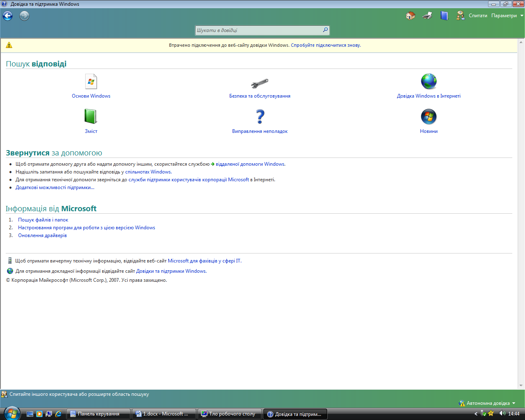Viewport: 525px width, 420px height.
Task: Open Безпека та обслуговування text link
Action: 260,96
